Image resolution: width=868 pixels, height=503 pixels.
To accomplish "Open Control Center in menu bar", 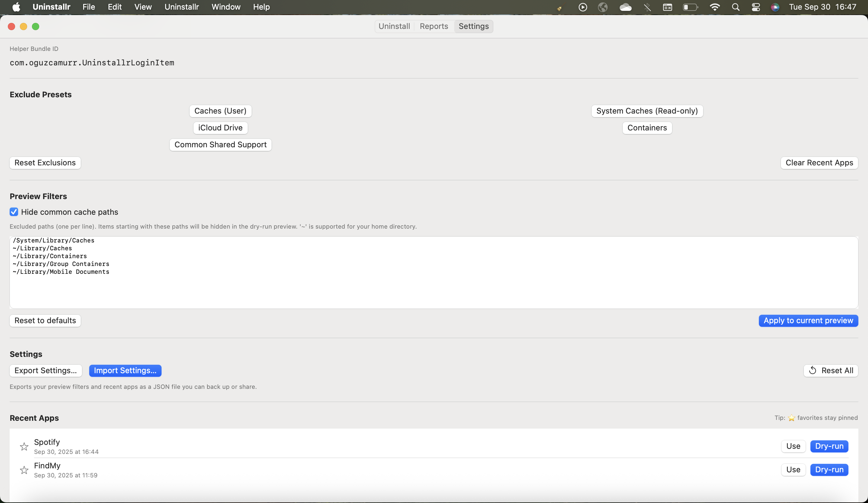I will (755, 7).
